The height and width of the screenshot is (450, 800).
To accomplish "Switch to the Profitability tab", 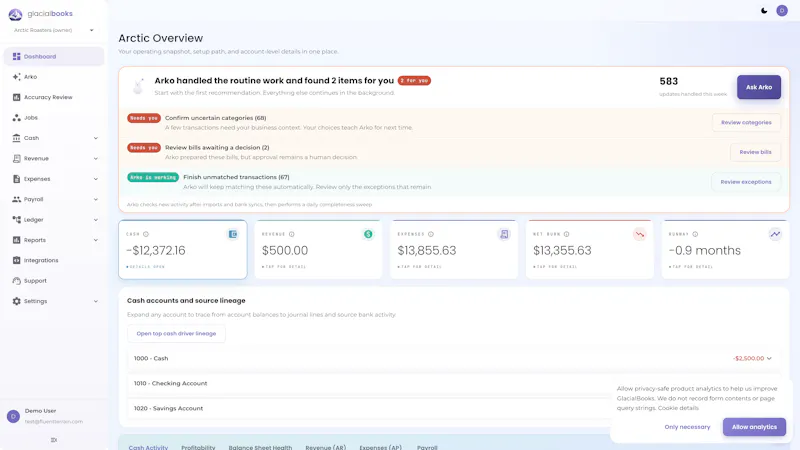I will coord(198,447).
